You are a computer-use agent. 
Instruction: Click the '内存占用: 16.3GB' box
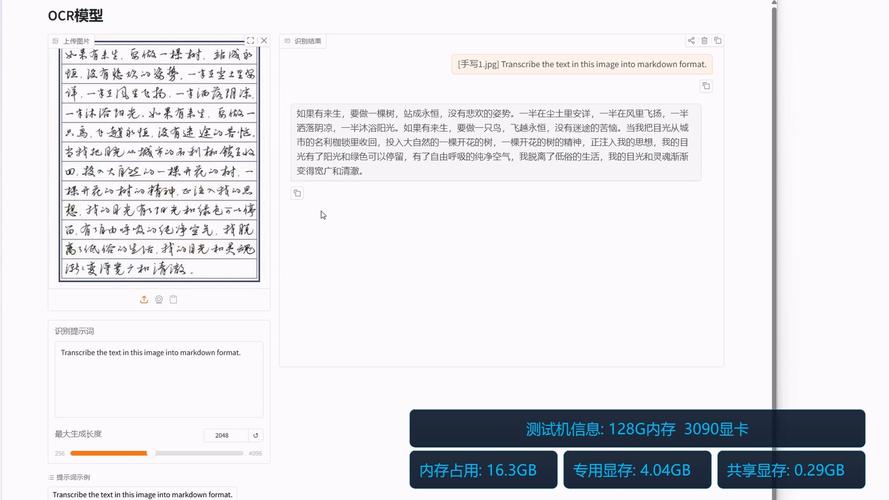(483, 470)
